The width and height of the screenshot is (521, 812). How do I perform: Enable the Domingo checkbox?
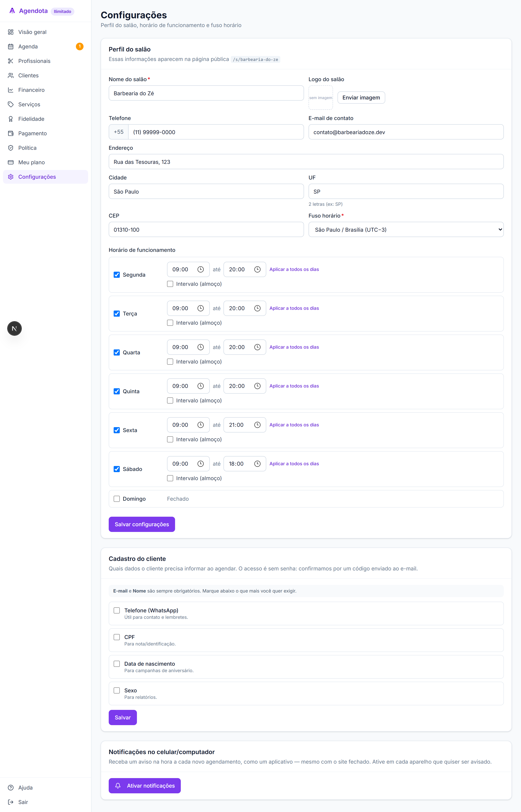point(117,499)
